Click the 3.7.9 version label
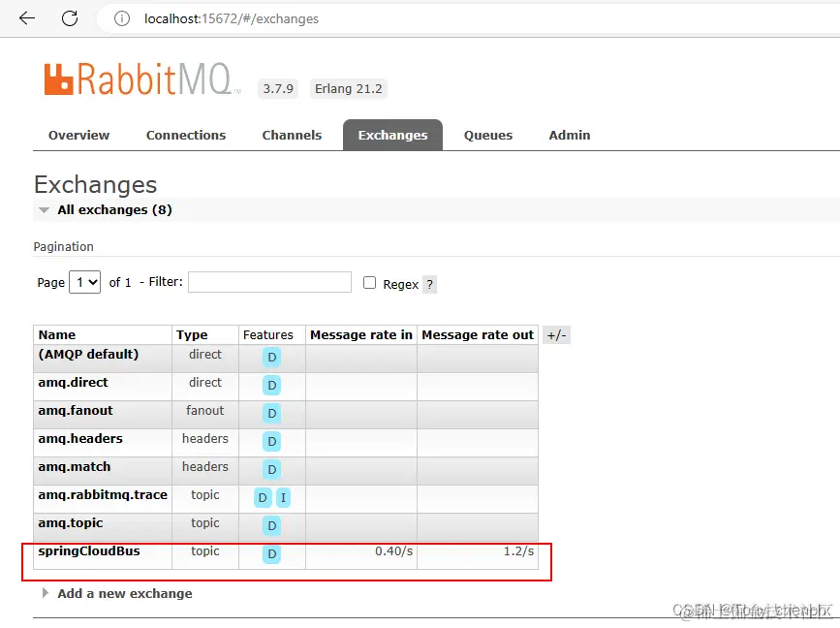Screen dimensions: 840x628 tap(278, 88)
